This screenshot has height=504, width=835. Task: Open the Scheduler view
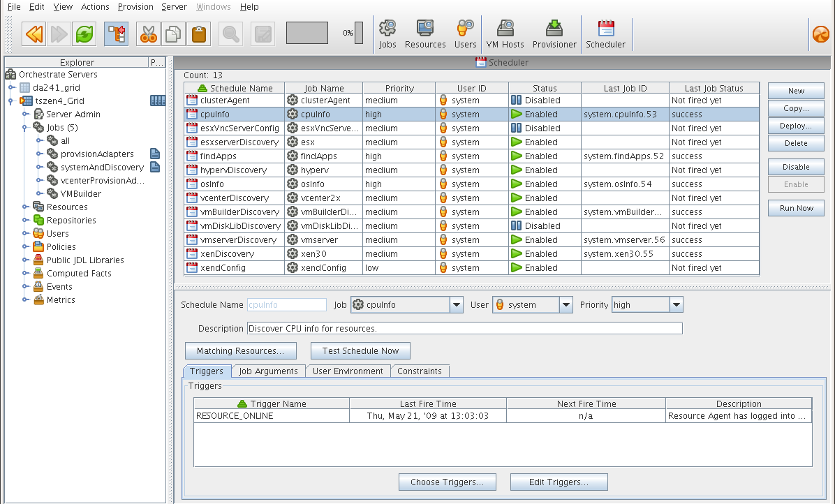point(605,32)
